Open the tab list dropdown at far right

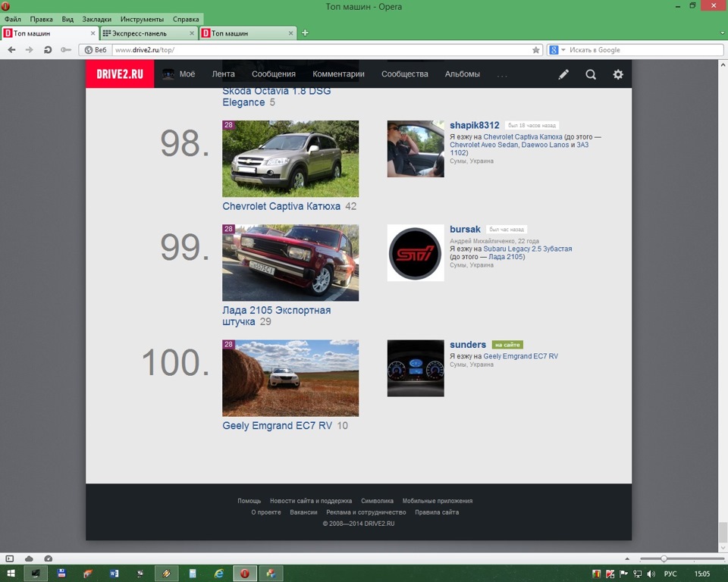[722, 33]
